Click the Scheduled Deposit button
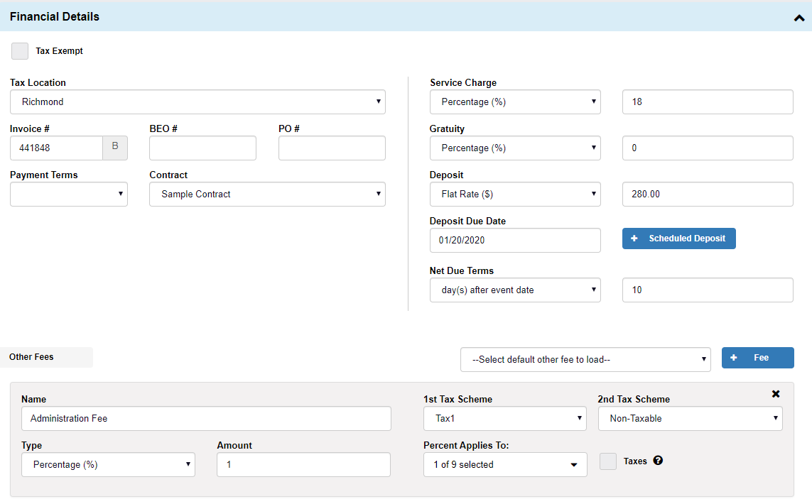Viewport: 812px width, 504px height. click(x=679, y=239)
